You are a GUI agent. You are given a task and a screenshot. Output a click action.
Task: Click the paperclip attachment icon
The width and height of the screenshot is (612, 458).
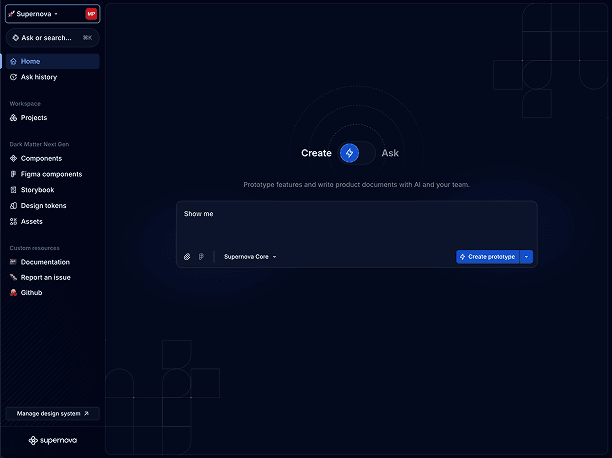pyautogui.click(x=186, y=257)
